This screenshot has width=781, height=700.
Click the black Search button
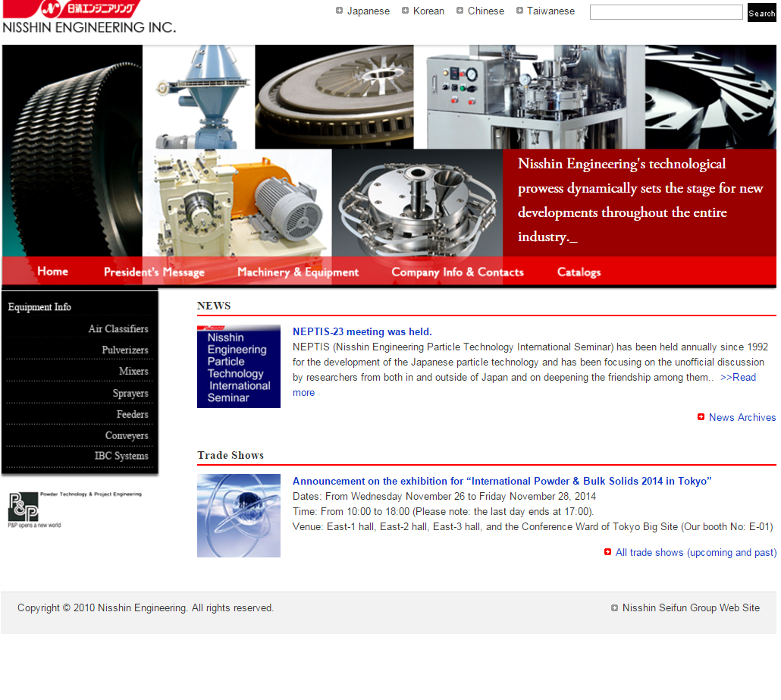[761, 13]
